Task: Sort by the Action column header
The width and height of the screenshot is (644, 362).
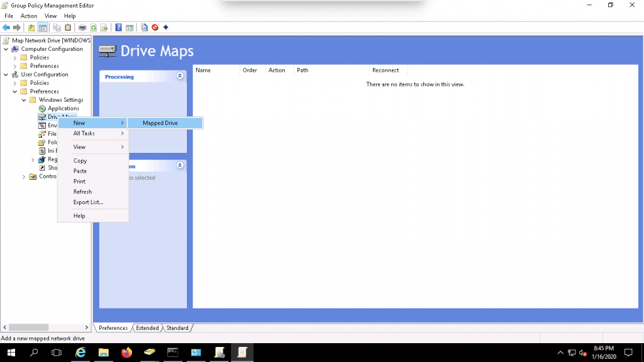Action: (280, 70)
